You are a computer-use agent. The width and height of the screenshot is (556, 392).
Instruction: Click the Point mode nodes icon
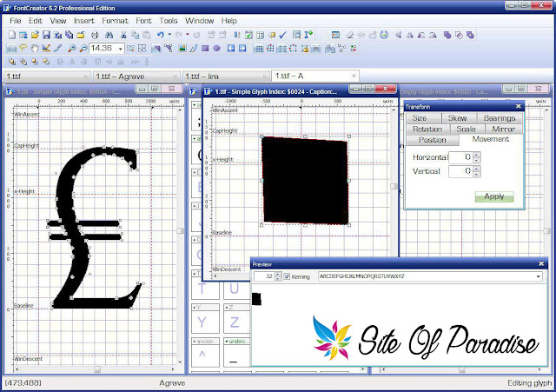168,49
